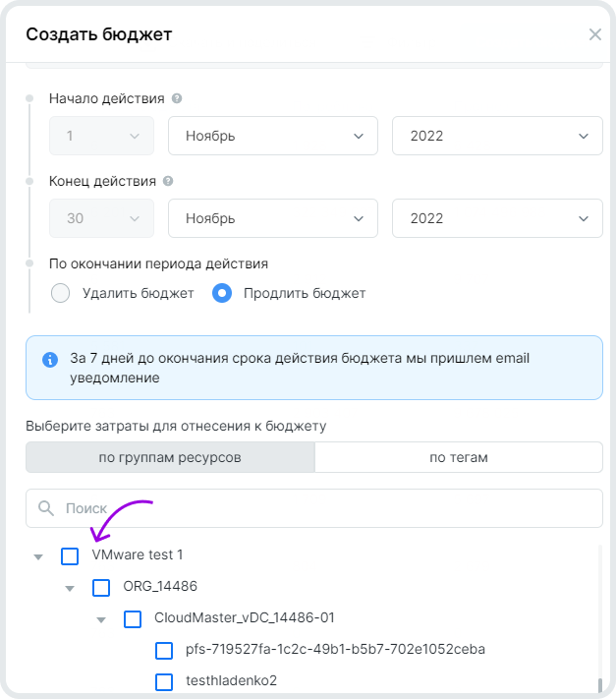Collapse the ORG_14486 tree node
Viewport: 616px width, 699px height.
click(70, 589)
